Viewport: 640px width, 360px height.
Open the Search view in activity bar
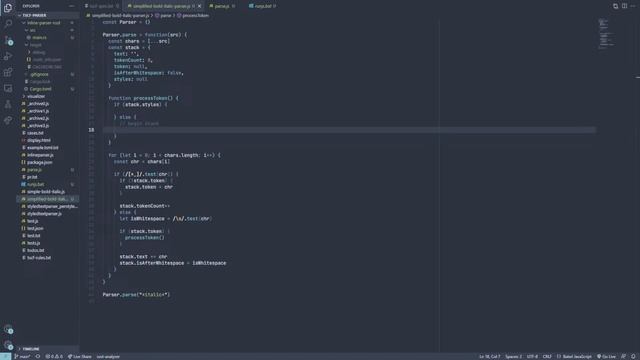point(8,24)
